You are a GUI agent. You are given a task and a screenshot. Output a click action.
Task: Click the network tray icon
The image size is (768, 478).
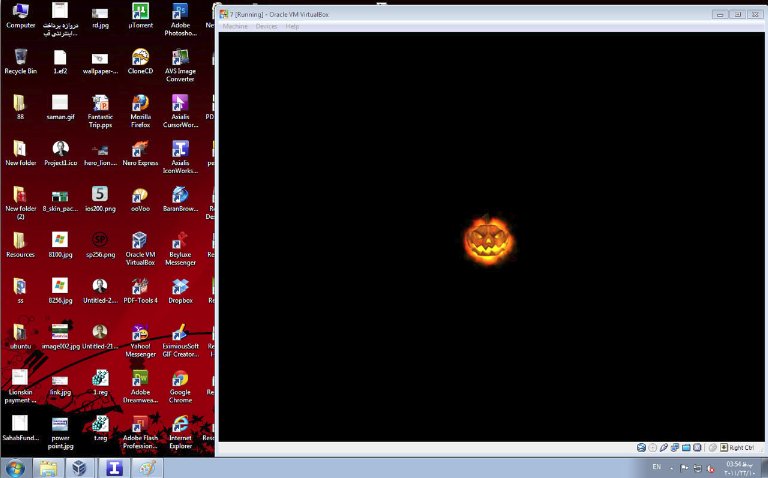[697, 469]
